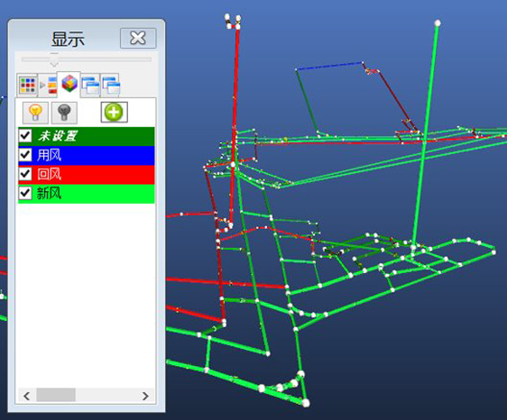Uncheck the 未设置 checkbox
Screen dimensions: 507x420
click(25, 135)
